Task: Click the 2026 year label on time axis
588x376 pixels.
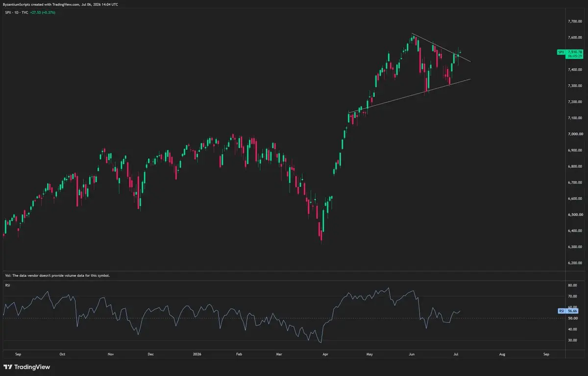Action: [x=197, y=353]
